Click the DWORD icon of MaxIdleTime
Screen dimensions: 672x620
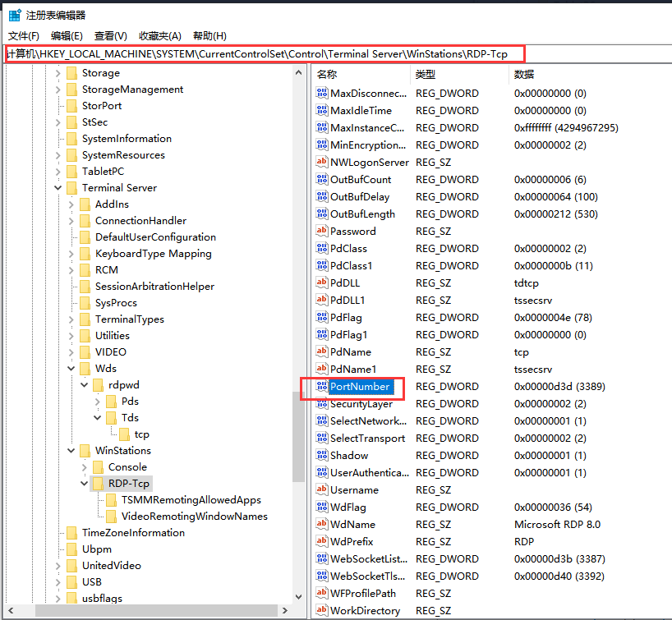tap(322, 110)
